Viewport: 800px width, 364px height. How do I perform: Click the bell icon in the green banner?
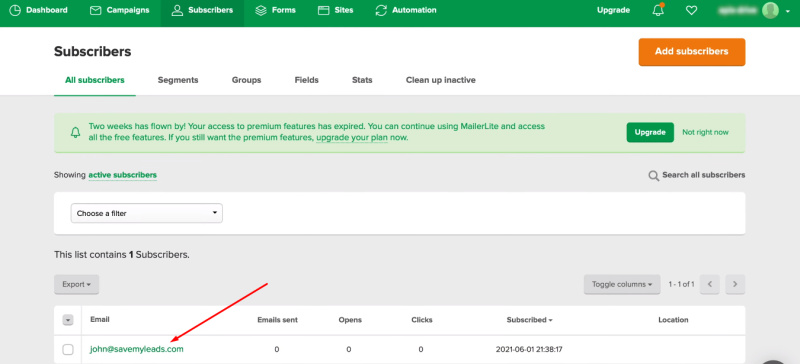click(76, 133)
